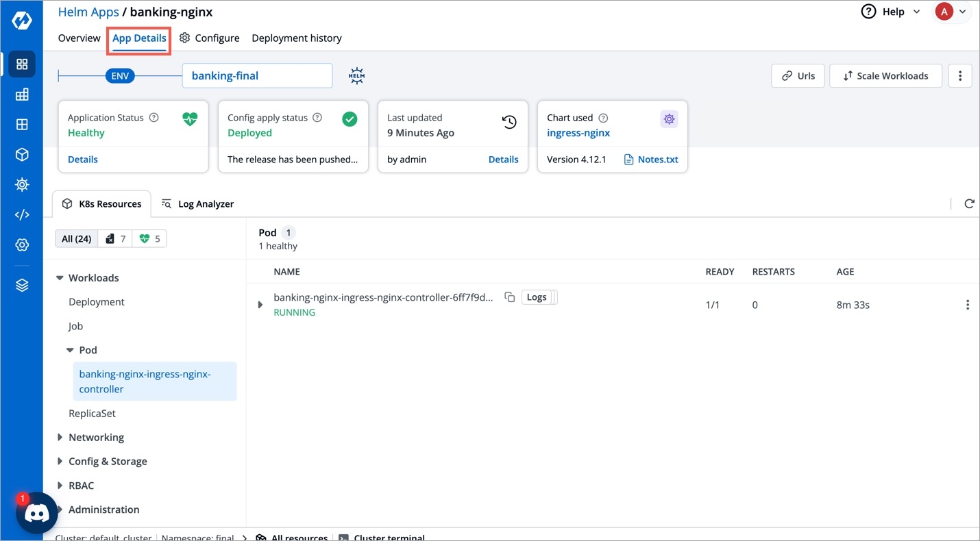Click the green heart Application Status icon
The image size is (980, 541).
(190, 119)
